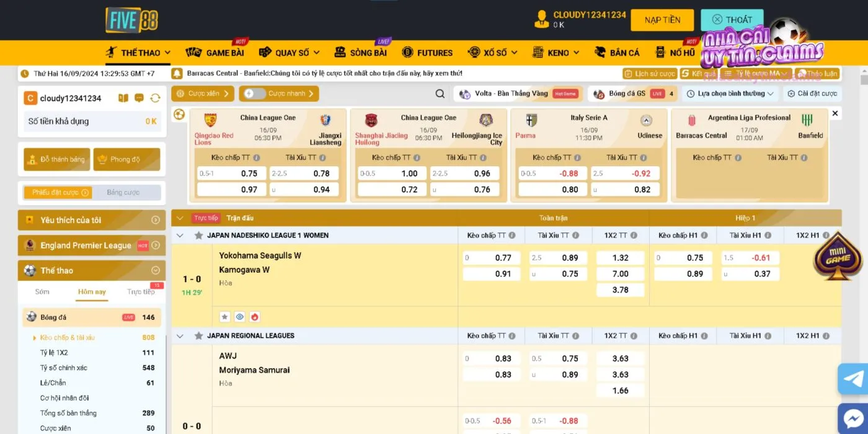868x434 pixels.
Task: Open the Messenger chat icon
Action: click(x=854, y=418)
